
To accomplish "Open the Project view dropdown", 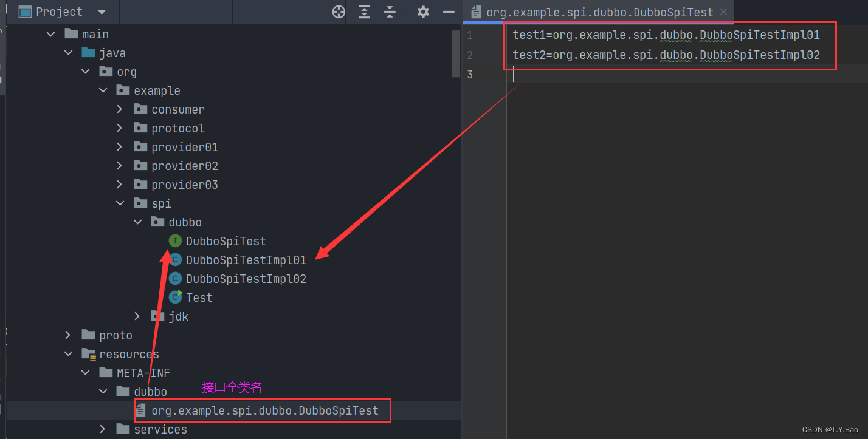I will 101,12.
